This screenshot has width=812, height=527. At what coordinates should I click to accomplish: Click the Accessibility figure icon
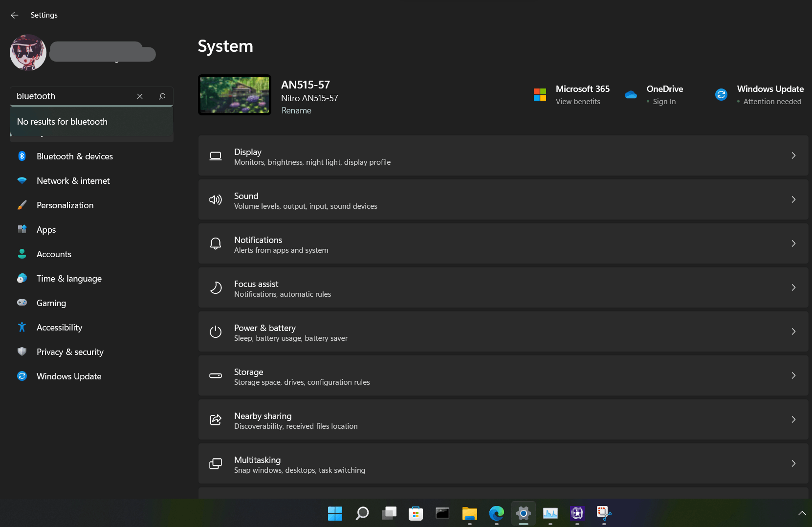point(22,327)
